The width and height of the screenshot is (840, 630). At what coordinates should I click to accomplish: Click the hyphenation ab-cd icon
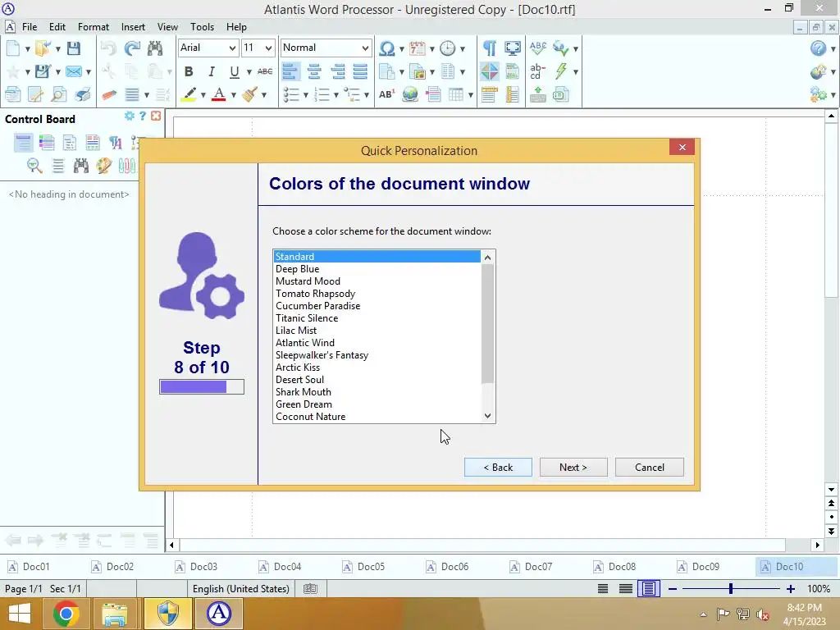coord(538,71)
